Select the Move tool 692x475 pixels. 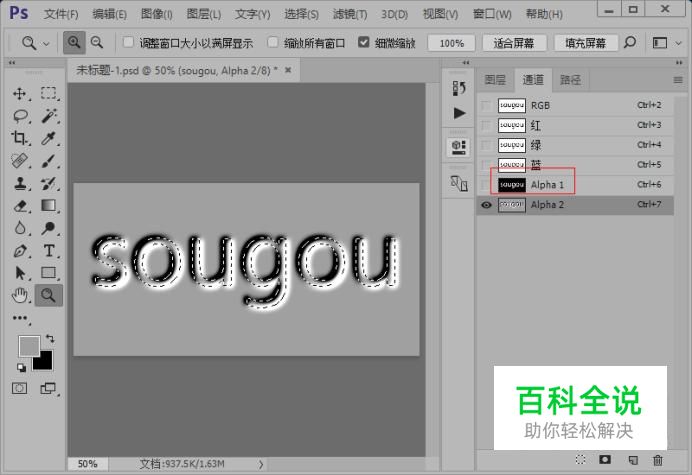pyautogui.click(x=19, y=94)
